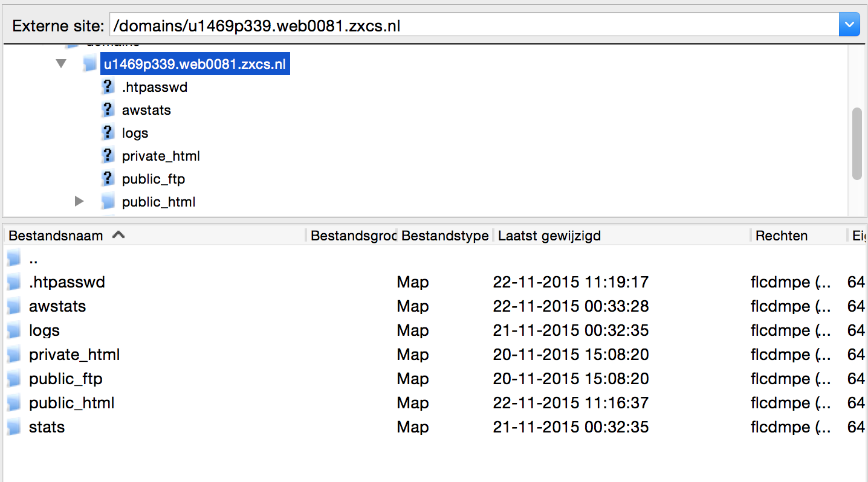Sort by Bestandstype column header
Screen dimensions: 868x482
pos(445,236)
